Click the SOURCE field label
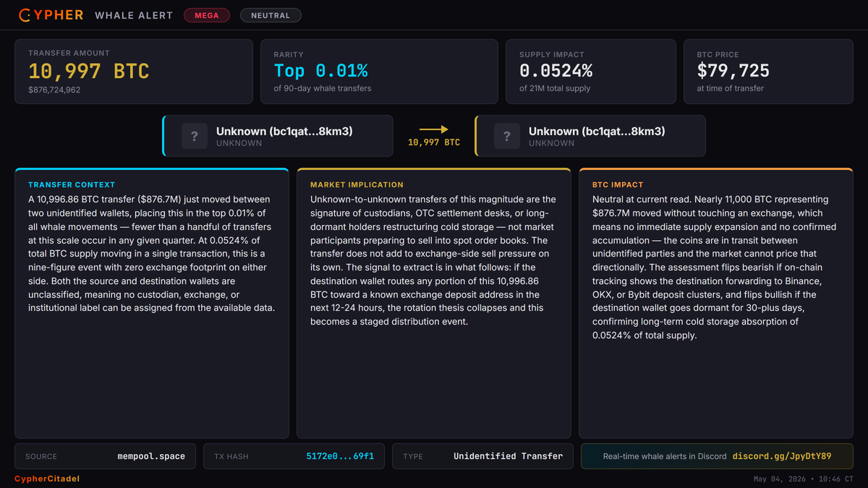Viewport: 868px width, 488px height. [x=41, y=457]
